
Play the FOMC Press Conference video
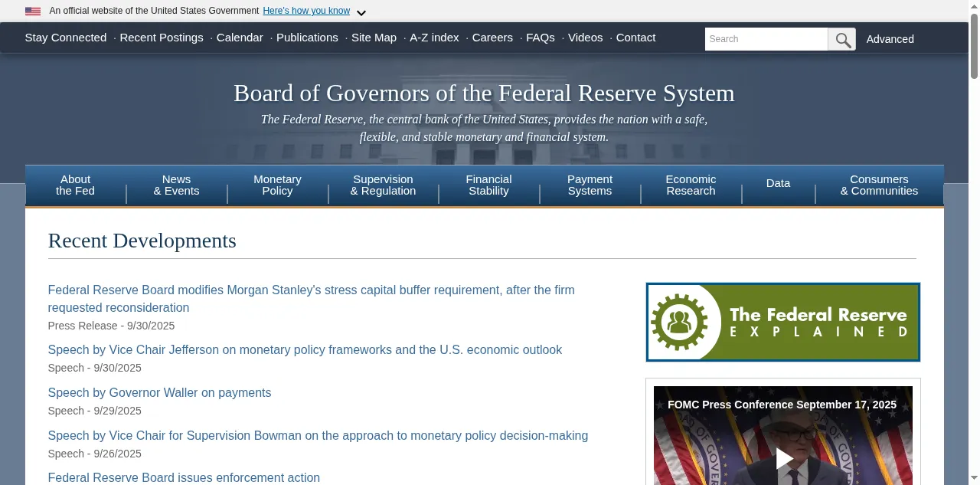pyautogui.click(x=783, y=458)
